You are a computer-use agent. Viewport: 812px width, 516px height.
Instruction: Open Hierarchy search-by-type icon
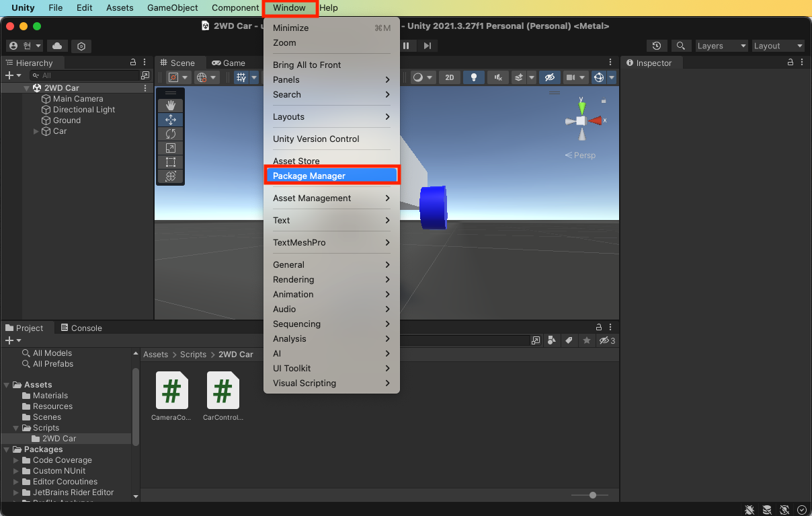pos(145,75)
